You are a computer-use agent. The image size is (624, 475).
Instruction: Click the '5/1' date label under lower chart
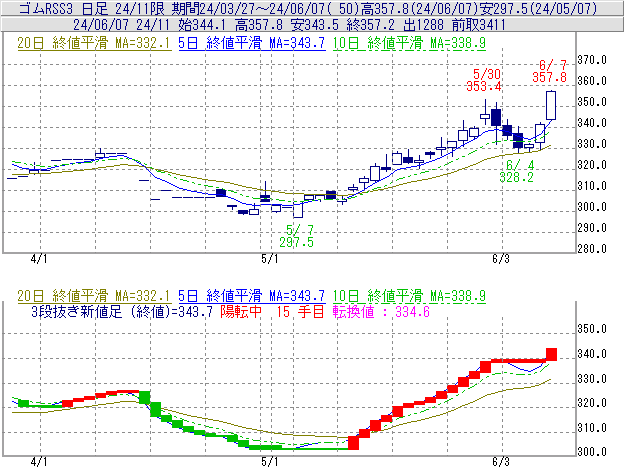tap(270, 462)
